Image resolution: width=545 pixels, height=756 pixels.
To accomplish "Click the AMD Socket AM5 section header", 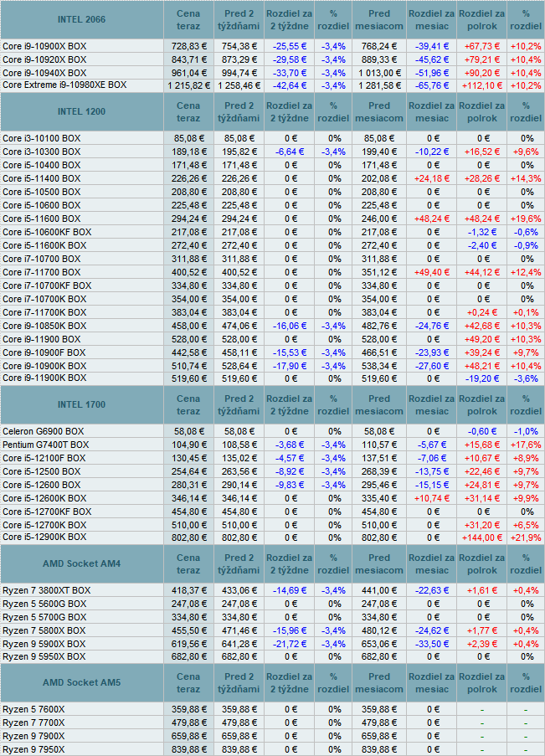I will (x=81, y=682).
